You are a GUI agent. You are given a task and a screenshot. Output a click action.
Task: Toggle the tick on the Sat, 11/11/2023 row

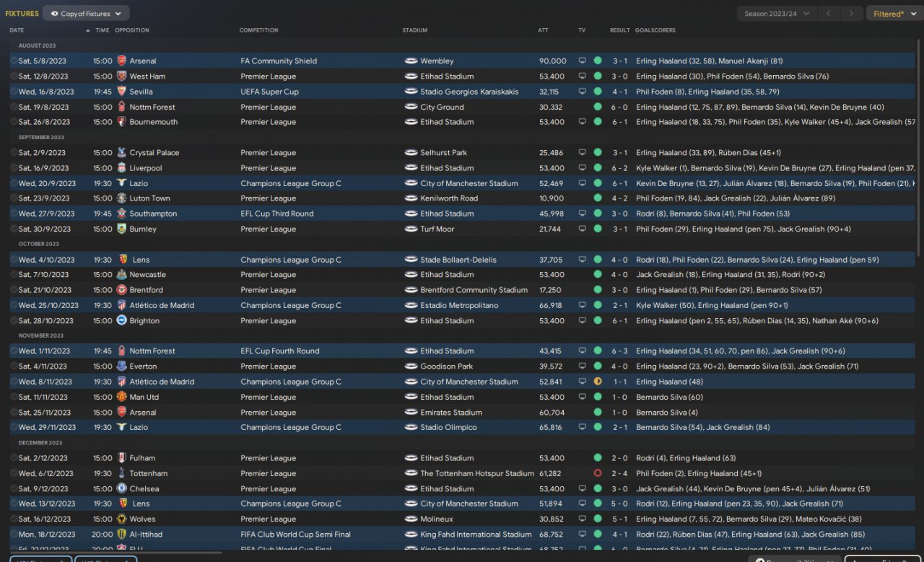[x=14, y=397]
